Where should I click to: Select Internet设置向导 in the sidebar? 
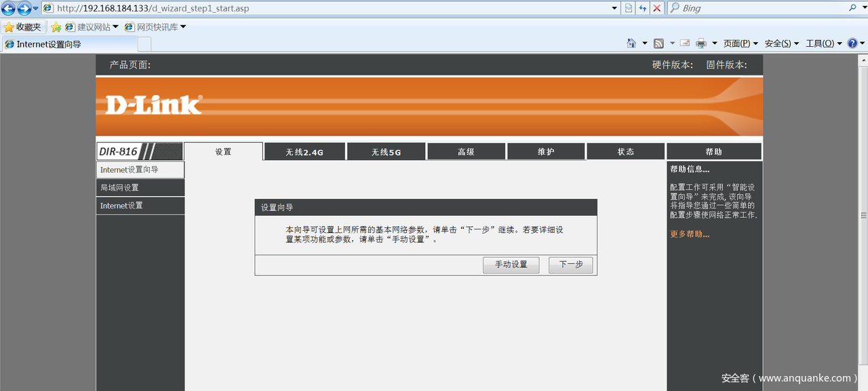[140, 170]
